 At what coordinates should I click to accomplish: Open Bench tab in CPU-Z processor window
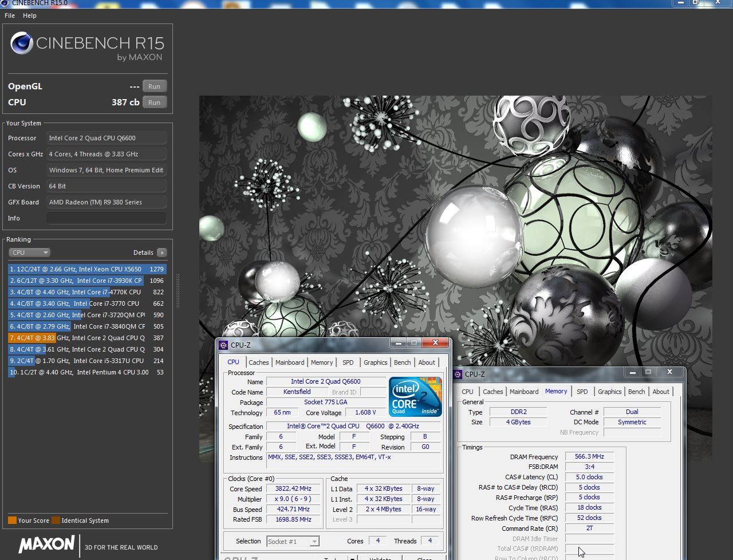click(403, 362)
